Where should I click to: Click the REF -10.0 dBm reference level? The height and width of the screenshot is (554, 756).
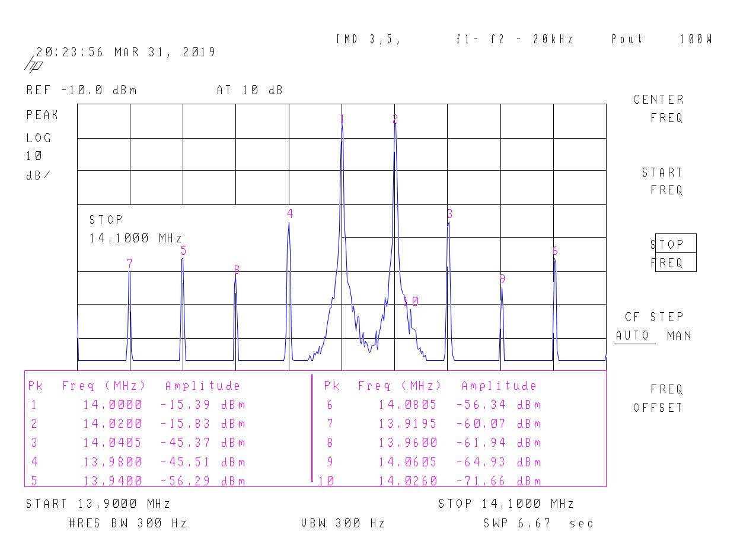82,91
